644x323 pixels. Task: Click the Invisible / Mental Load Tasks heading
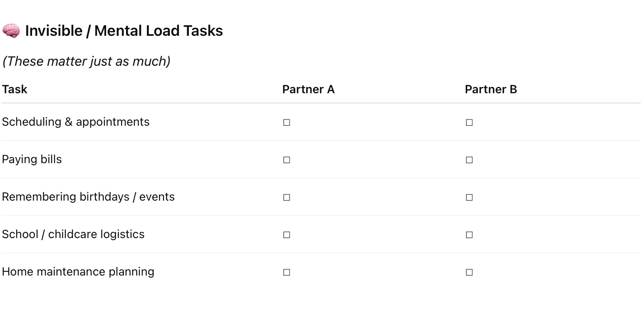124,31
